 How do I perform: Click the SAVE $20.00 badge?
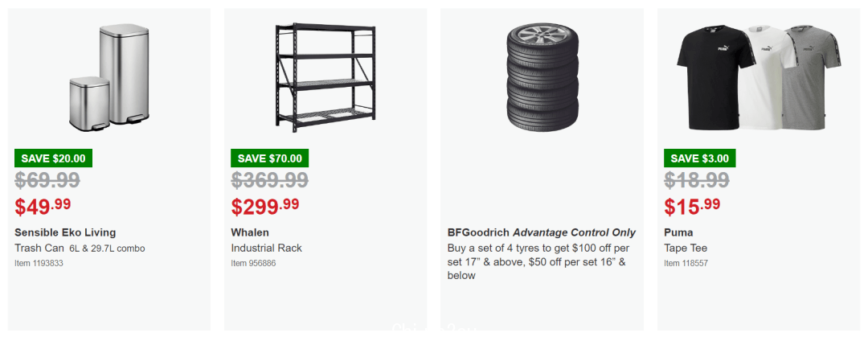point(53,158)
